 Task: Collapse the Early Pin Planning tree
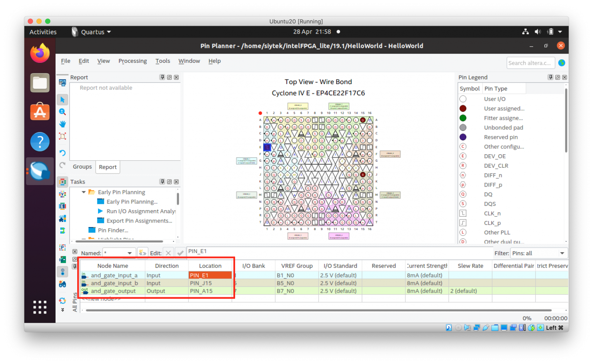pos(84,192)
